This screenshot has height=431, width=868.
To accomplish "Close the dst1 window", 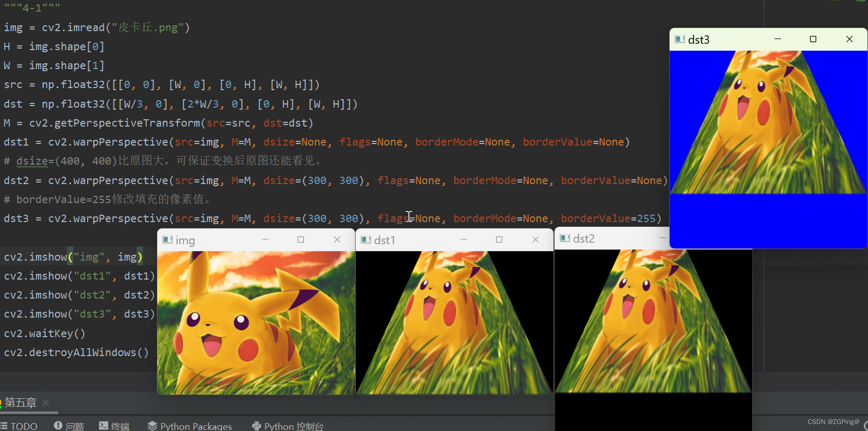I will click(x=536, y=240).
